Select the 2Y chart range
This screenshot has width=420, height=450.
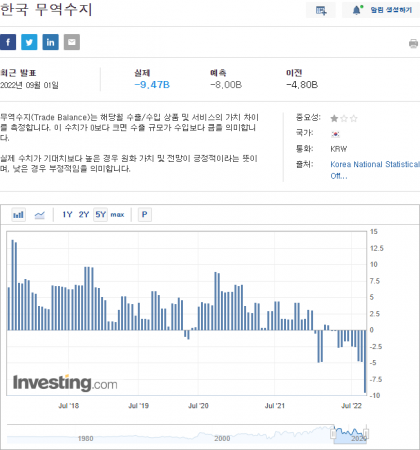tap(84, 214)
